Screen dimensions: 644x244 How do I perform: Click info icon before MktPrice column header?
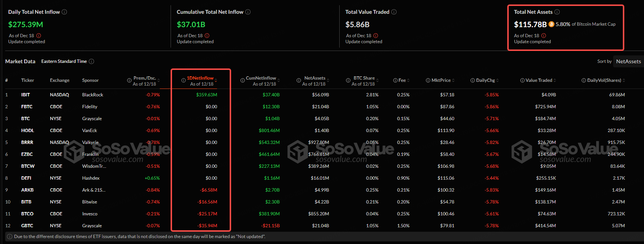coord(428,80)
